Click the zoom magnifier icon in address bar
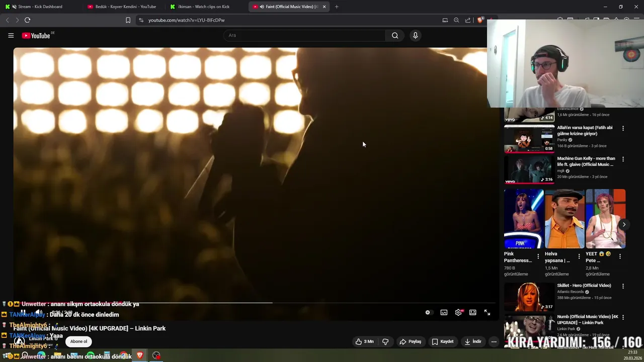Screen dimensions: 644x362 456,20
